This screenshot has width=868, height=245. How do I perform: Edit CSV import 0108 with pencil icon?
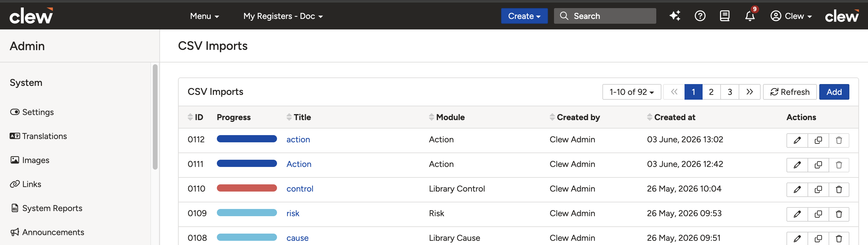pos(797,239)
